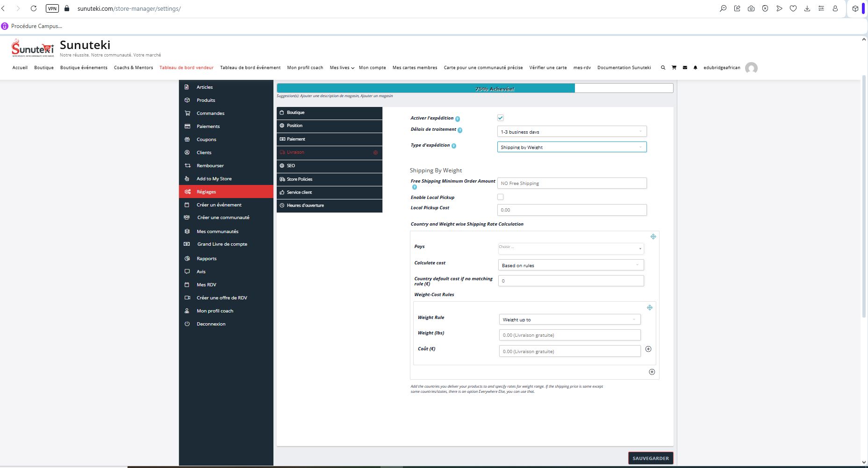Open the mail envelope icon in header
This screenshot has height=468, width=868.
click(685, 68)
